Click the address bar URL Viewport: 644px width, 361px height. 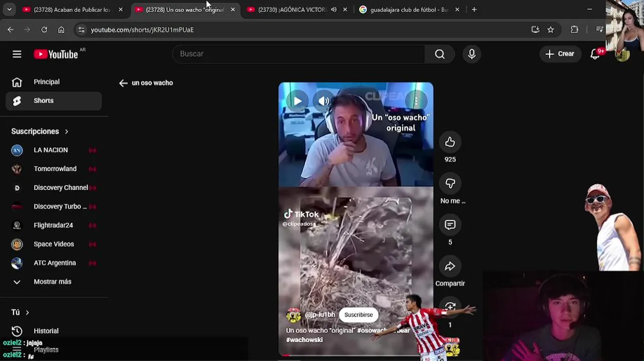(142, 30)
